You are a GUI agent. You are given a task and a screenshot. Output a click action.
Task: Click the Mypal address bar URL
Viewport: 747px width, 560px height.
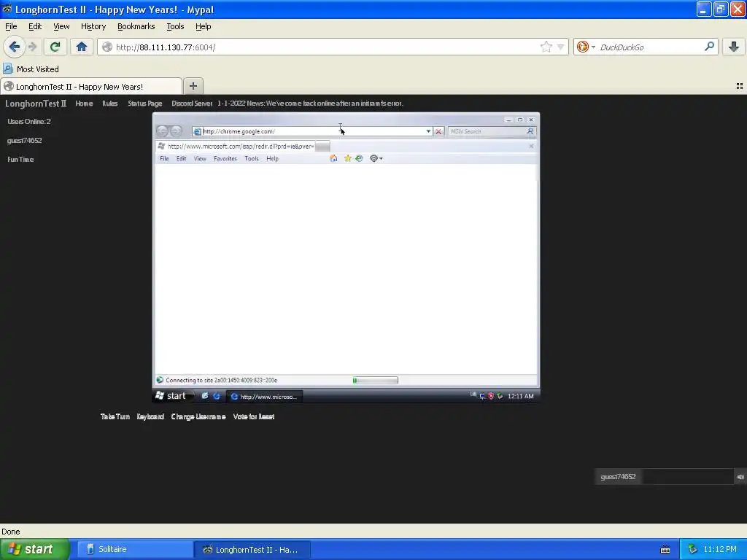(x=166, y=47)
